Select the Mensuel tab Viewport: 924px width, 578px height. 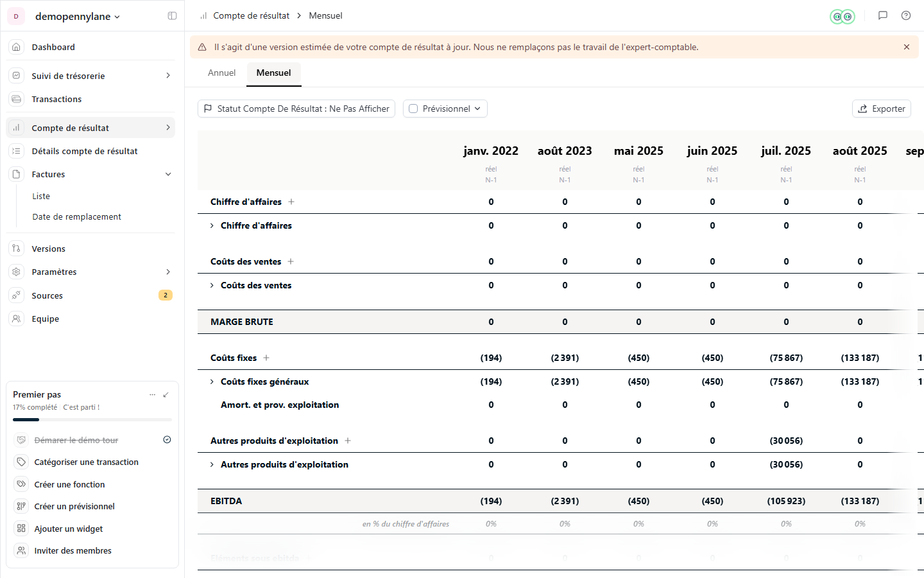pyautogui.click(x=274, y=73)
